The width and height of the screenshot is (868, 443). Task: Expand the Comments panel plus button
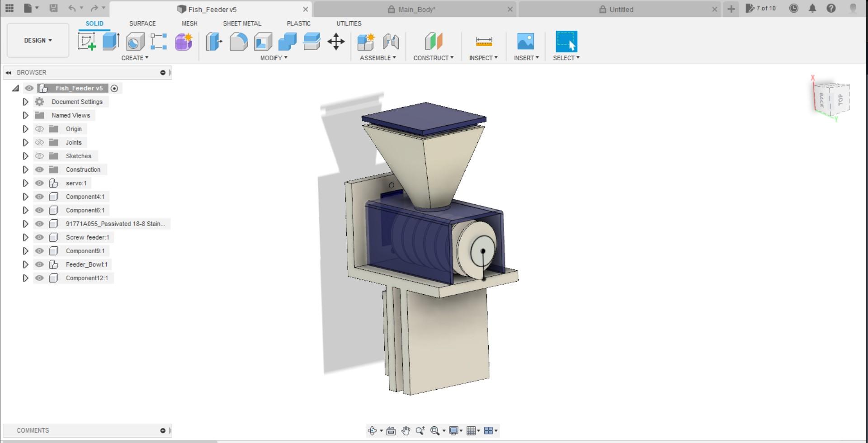click(x=163, y=431)
